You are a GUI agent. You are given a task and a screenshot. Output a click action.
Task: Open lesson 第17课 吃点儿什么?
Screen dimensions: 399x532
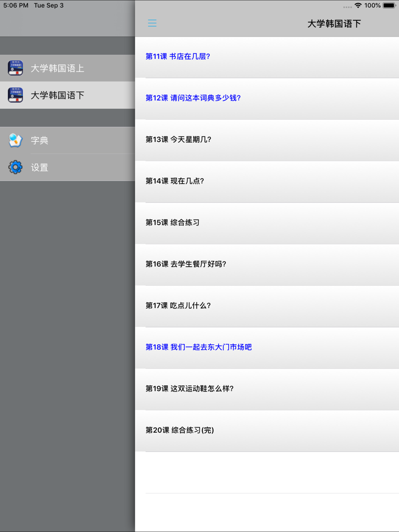pos(267,306)
